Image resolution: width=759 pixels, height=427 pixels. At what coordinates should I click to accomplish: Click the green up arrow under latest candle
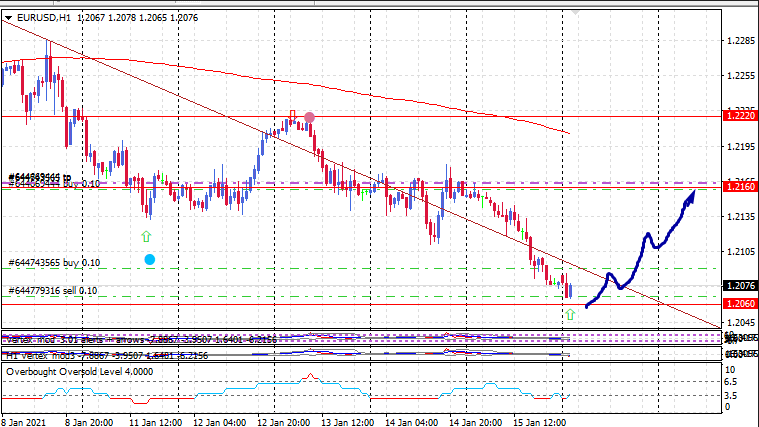[x=570, y=315]
